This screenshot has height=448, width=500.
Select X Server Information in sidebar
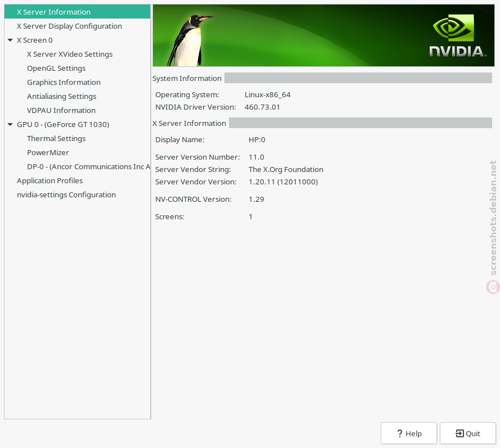[77, 12]
